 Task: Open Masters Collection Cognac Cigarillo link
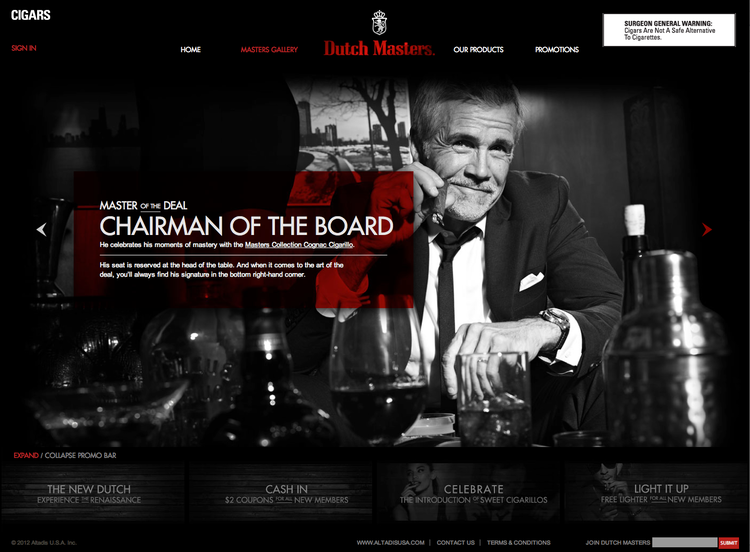pos(299,244)
